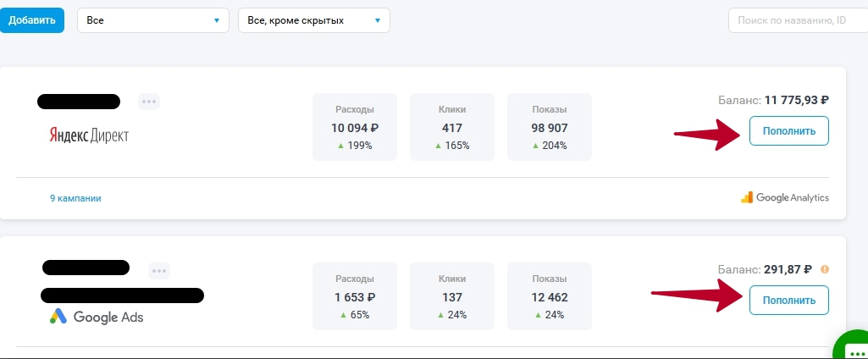Click "Пополнить" for the Google Ads account
Image resolution: width=868 pixels, height=359 pixels.
(789, 301)
